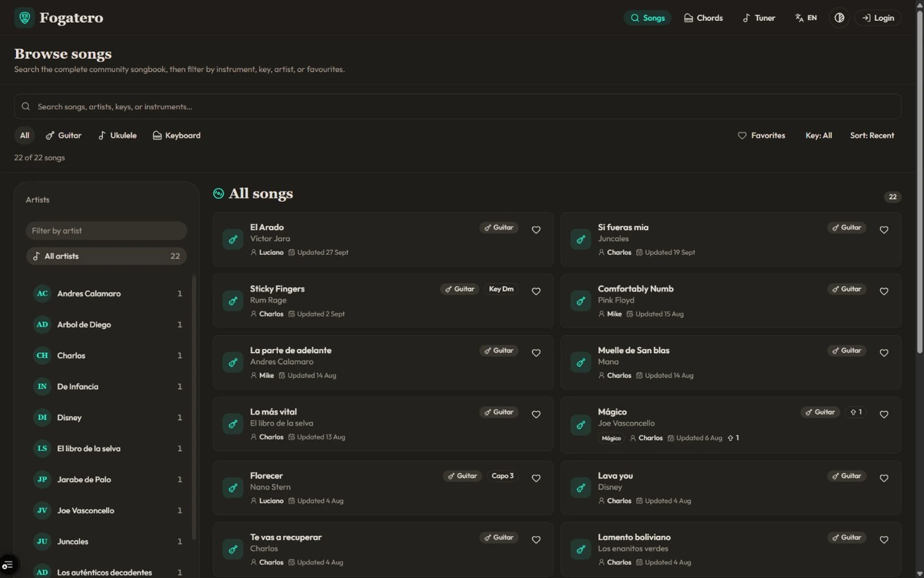This screenshot has height=578, width=924.
Task: Favorite the Sticky Fingers song
Action: (x=536, y=291)
